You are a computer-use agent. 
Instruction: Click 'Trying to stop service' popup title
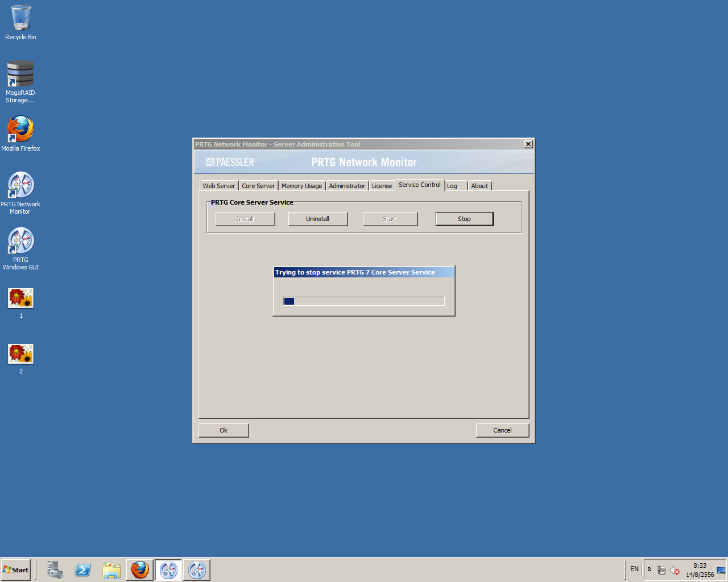tap(355, 272)
